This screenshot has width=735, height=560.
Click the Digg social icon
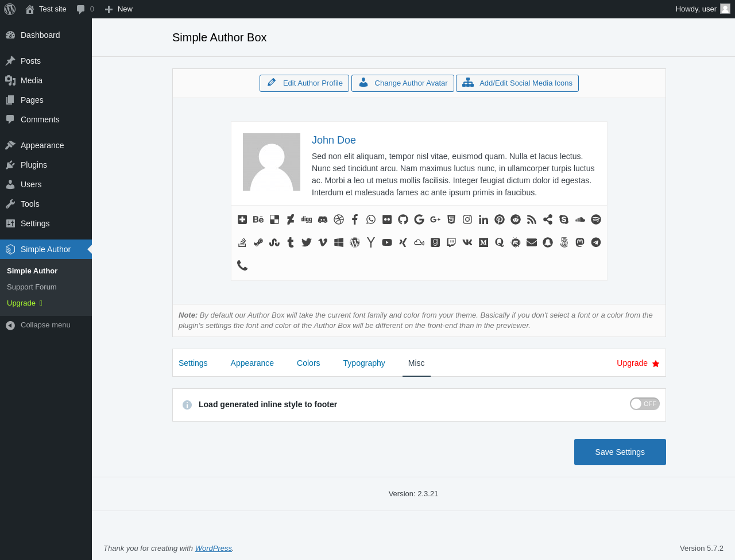tap(307, 219)
